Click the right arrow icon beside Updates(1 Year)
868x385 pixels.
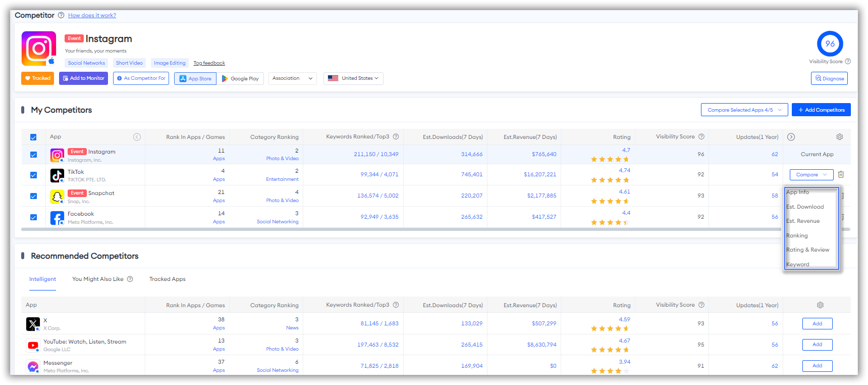791,137
